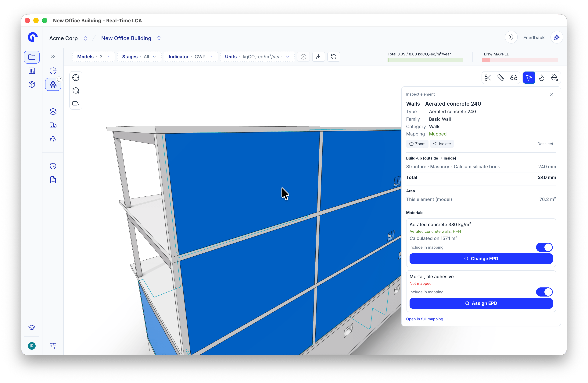588x383 pixels.
Task: Click the glasses view icon
Action: click(514, 78)
